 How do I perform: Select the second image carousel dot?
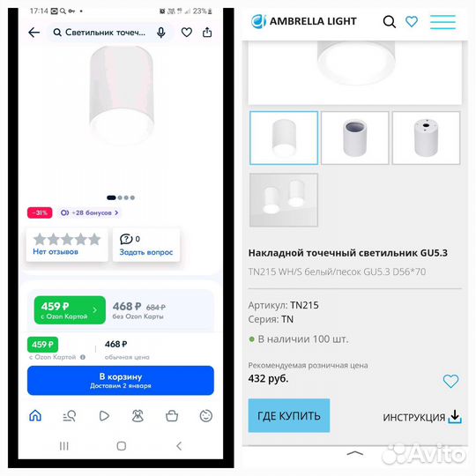(x=120, y=197)
